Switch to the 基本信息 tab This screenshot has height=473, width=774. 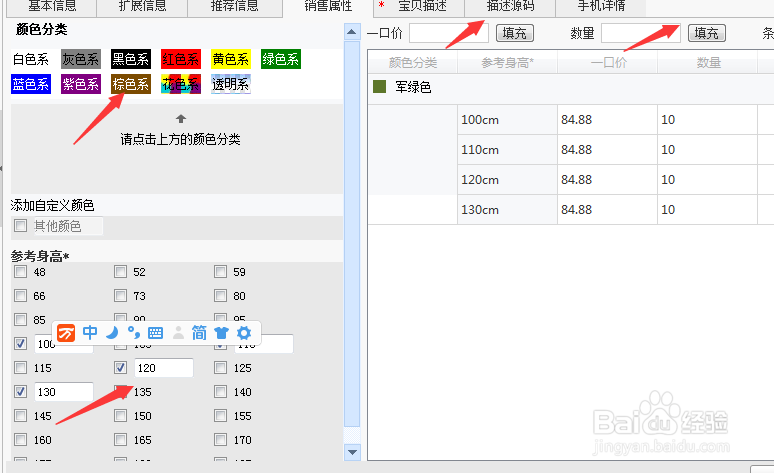click(x=51, y=7)
